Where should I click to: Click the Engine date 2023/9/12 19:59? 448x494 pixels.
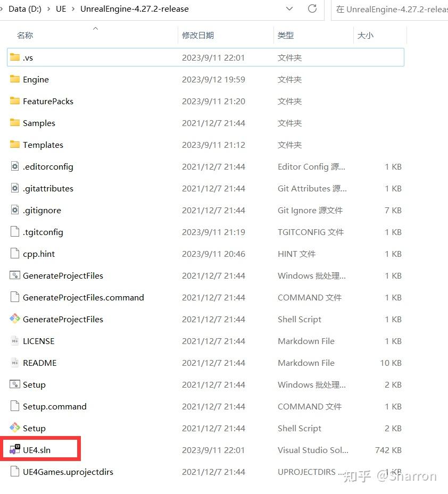[213, 79]
